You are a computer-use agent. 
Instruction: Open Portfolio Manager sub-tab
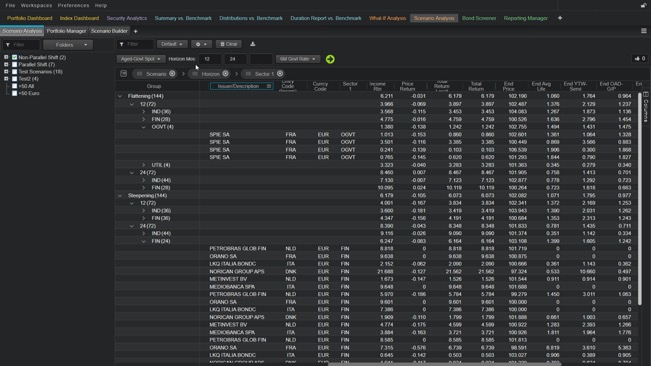[66, 31]
